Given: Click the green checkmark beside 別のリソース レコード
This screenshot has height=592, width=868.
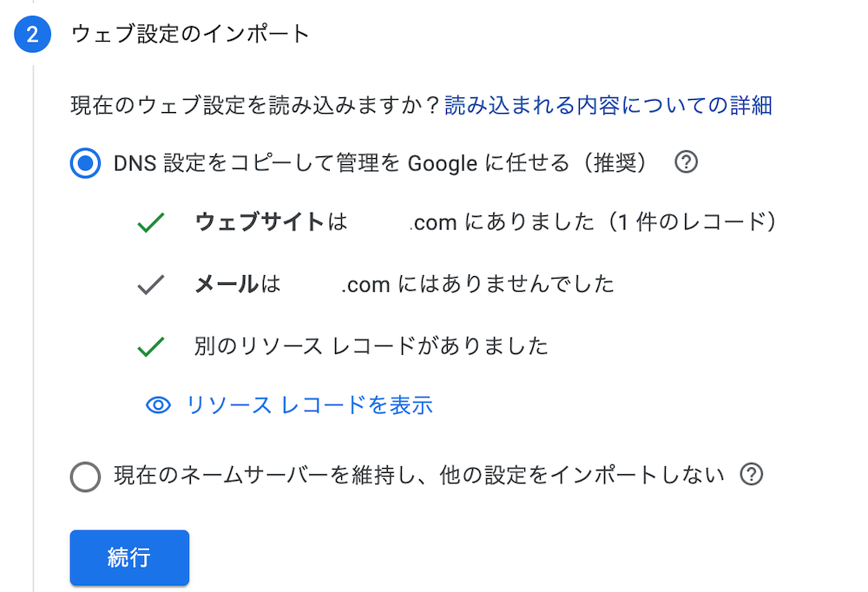Looking at the screenshot, I should 150,346.
